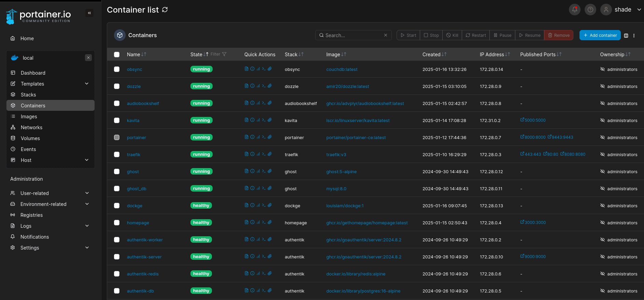Viewport: 644px width, 300px height.
Task: Open the Stacks page
Action: pos(51,94)
